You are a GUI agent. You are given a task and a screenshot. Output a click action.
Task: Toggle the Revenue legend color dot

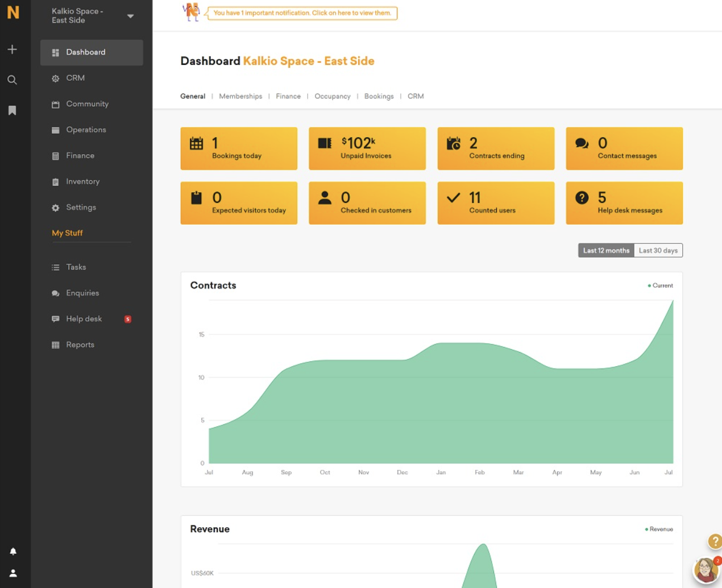[646, 529]
